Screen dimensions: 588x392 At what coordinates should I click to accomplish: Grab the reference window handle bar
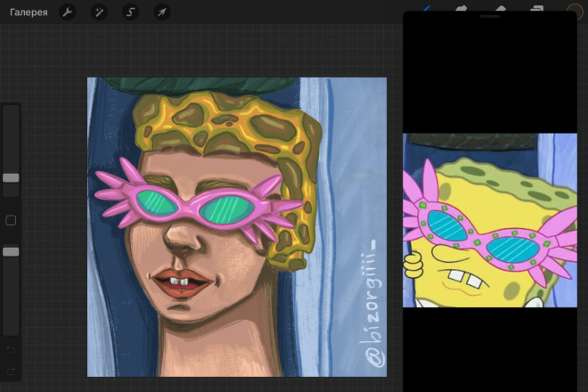pyautogui.click(x=490, y=16)
